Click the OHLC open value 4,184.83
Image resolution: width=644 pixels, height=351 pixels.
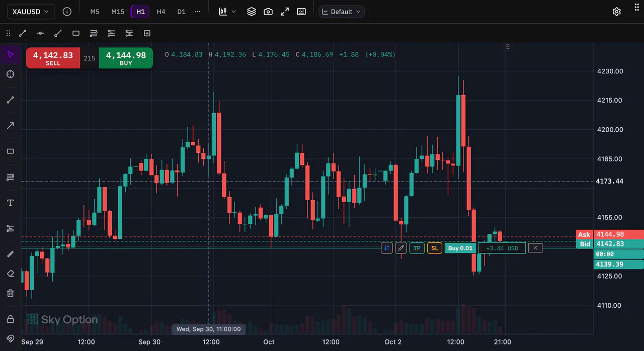(187, 54)
